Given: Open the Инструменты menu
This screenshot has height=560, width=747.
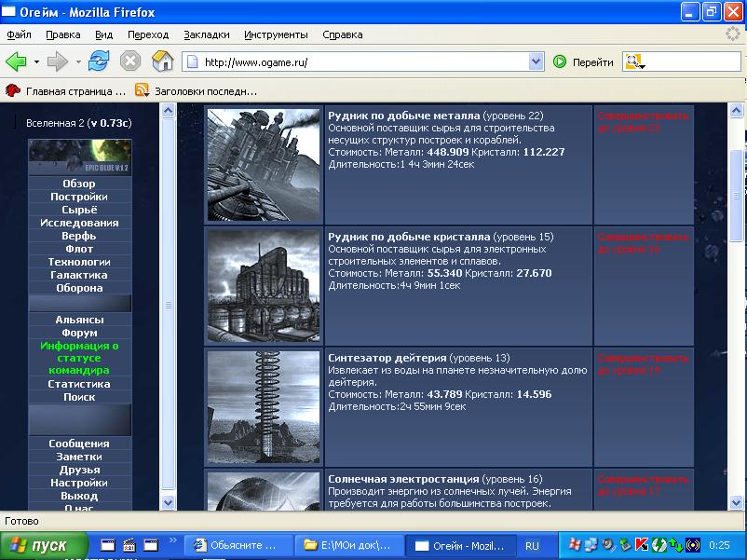Looking at the screenshot, I should point(276,34).
